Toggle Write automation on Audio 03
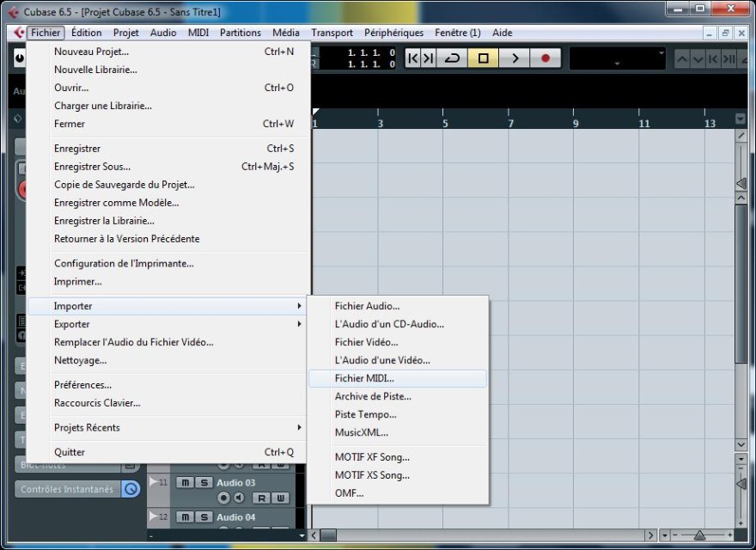 pyautogui.click(x=280, y=498)
